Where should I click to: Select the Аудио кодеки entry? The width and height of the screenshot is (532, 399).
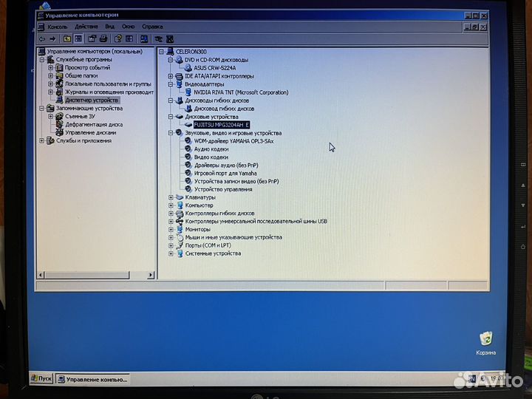coord(211,149)
